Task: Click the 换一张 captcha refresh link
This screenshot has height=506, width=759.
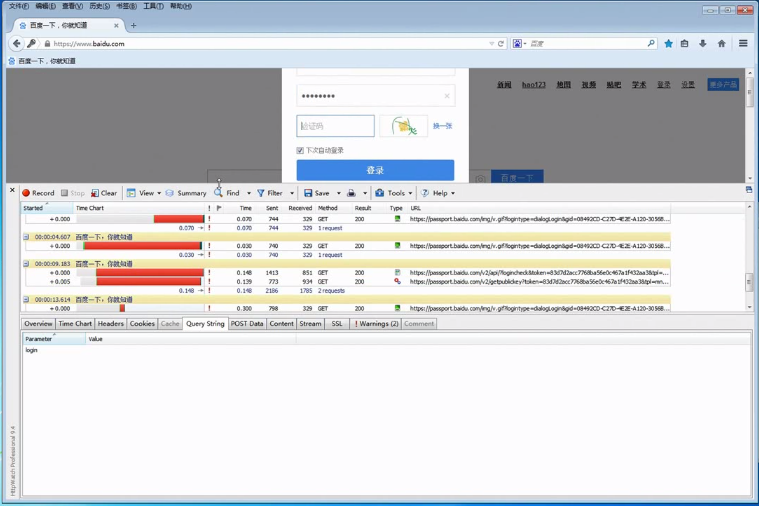Action: 442,126
